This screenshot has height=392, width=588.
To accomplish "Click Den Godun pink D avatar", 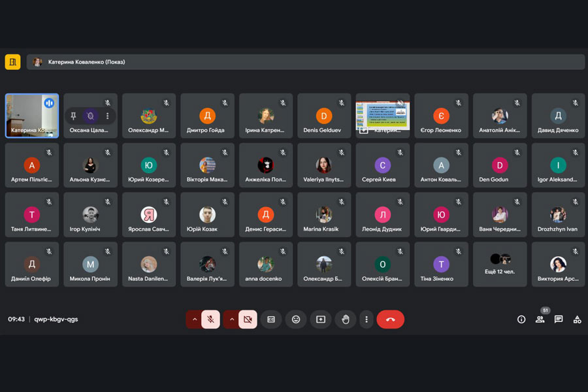I will pyautogui.click(x=500, y=165).
